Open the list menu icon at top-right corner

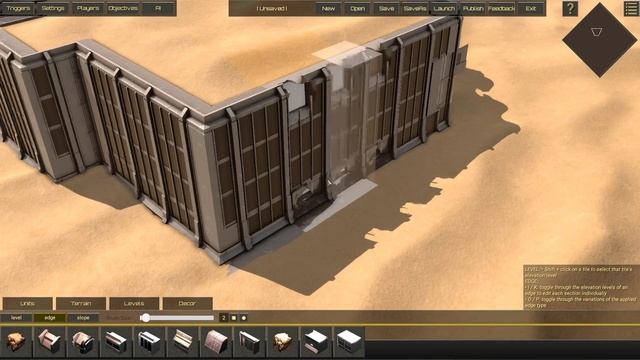[631, 9]
